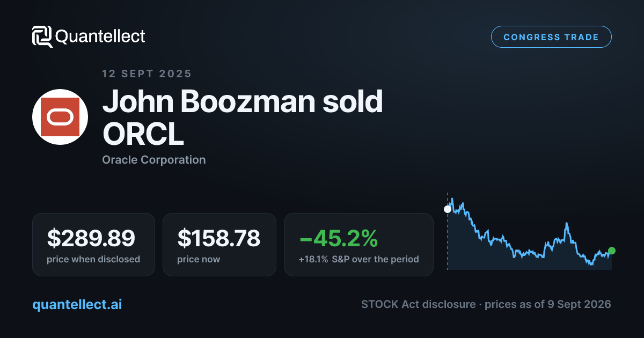Image resolution: width=644 pixels, height=338 pixels.
Task: Click the John Boozman sold ORCL headline
Action: click(x=243, y=118)
